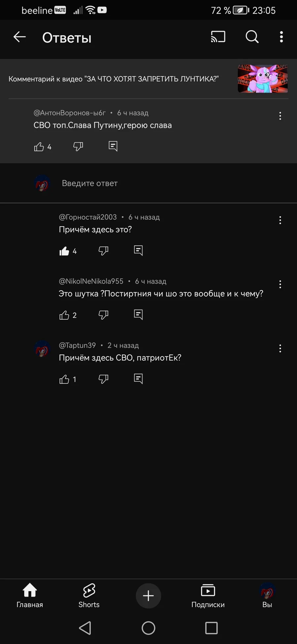Dislike the reply from NikolNeNikola955
Viewport: 297px width, 644px height.
click(103, 315)
